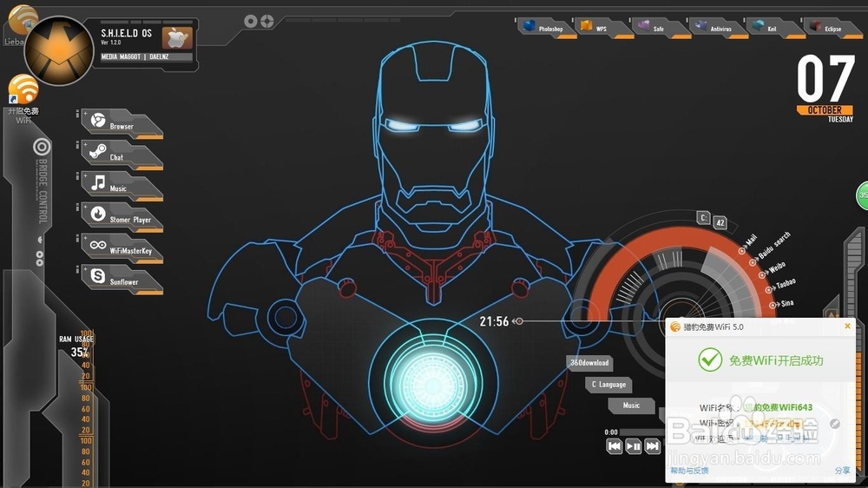Open the Sina link on the dial
The width and height of the screenshot is (868, 488).
point(782,304)
